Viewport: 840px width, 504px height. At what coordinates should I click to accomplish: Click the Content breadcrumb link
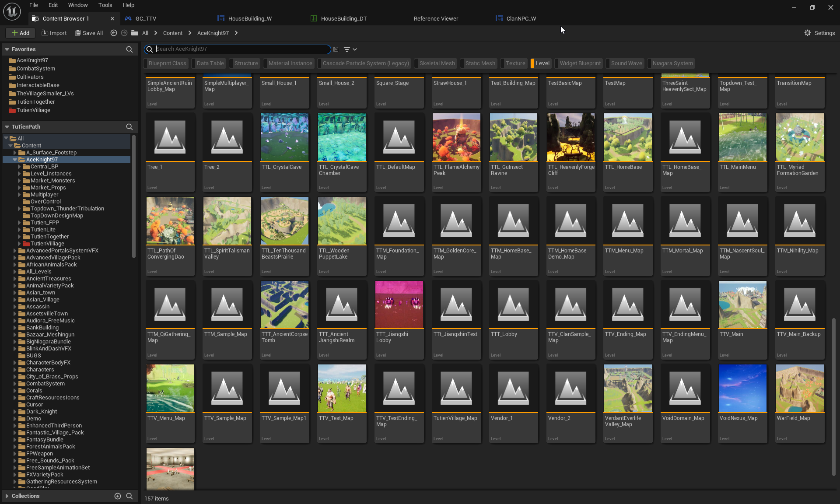(x=172, y=33)
